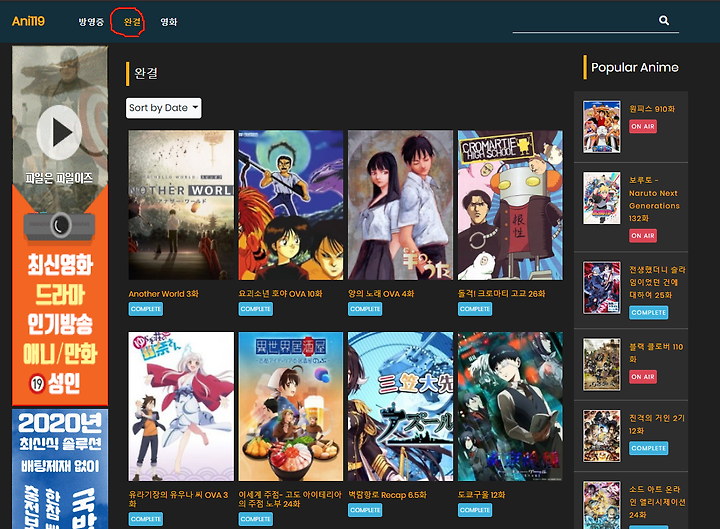Click the search magnifier icon
This screenshot has height=529, width=720.
[664, 20]
